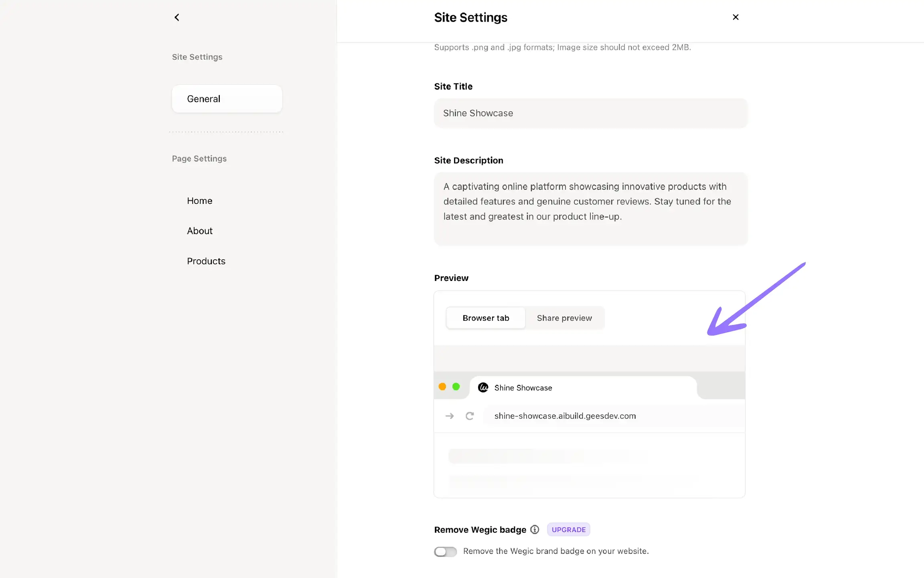Switch to Share preview tab
Viewport: 924px width, 578px height.
[564, 318]
